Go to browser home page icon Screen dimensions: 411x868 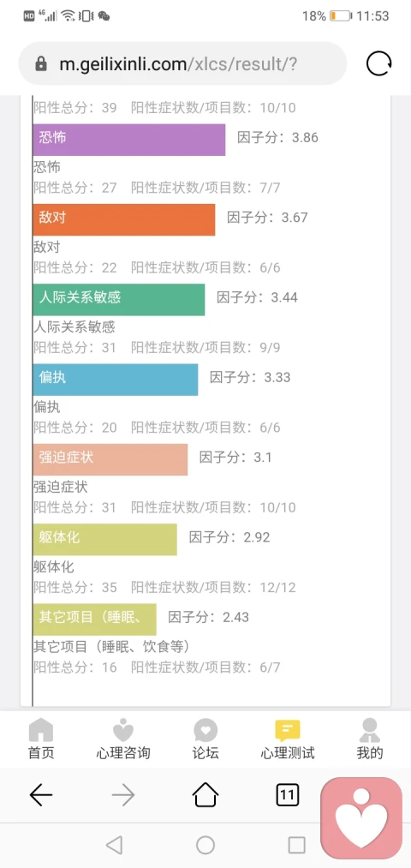pyautogui.click(x=205, y=795)
